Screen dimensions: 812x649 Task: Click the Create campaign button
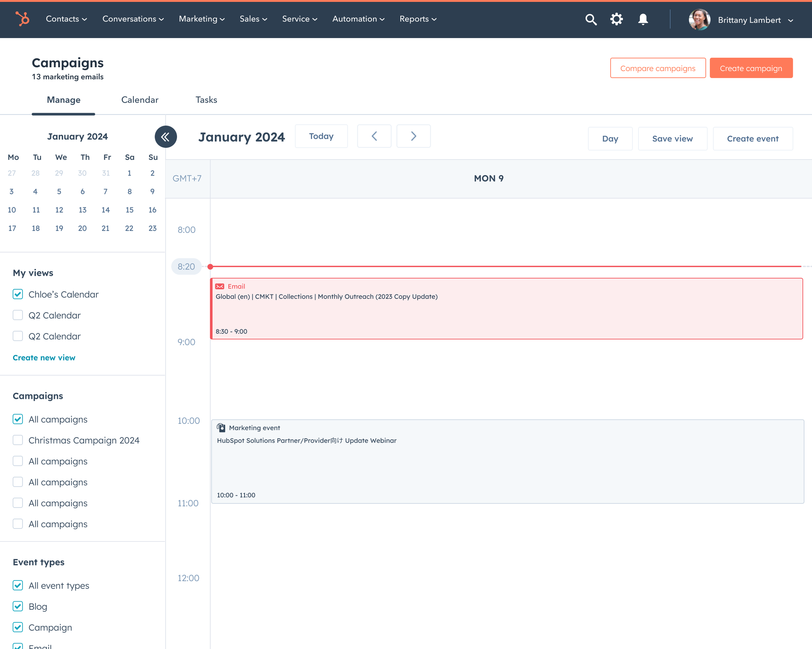point(751,68)
